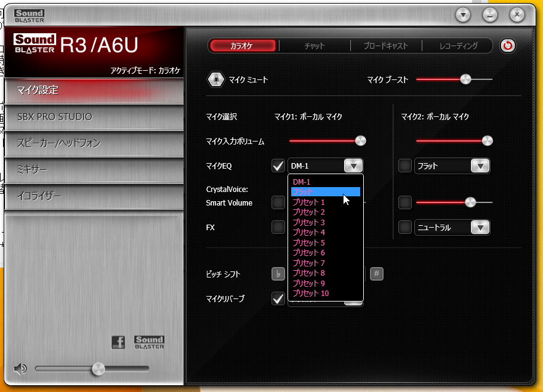This screenshot has height=392, width=543.
Task: Uncheck the Mic 1 マイクEQ checkbox
Action: coord(278,166)
